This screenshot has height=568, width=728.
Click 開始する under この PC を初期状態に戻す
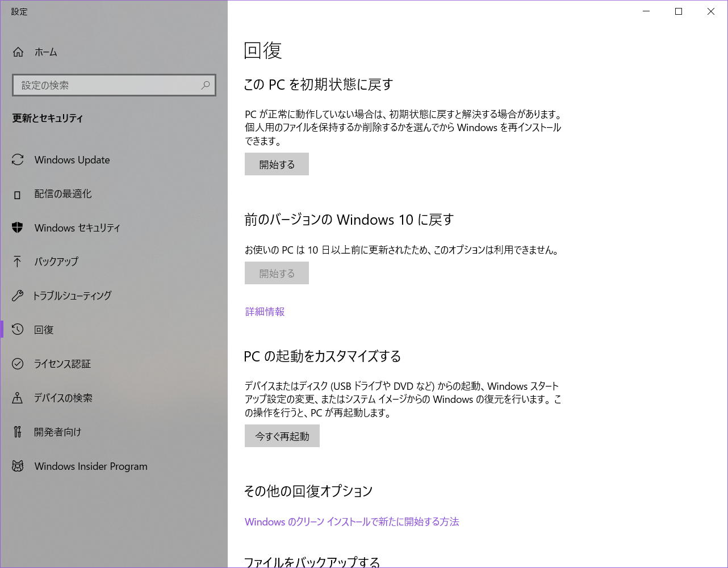click(x=277, y=164)
